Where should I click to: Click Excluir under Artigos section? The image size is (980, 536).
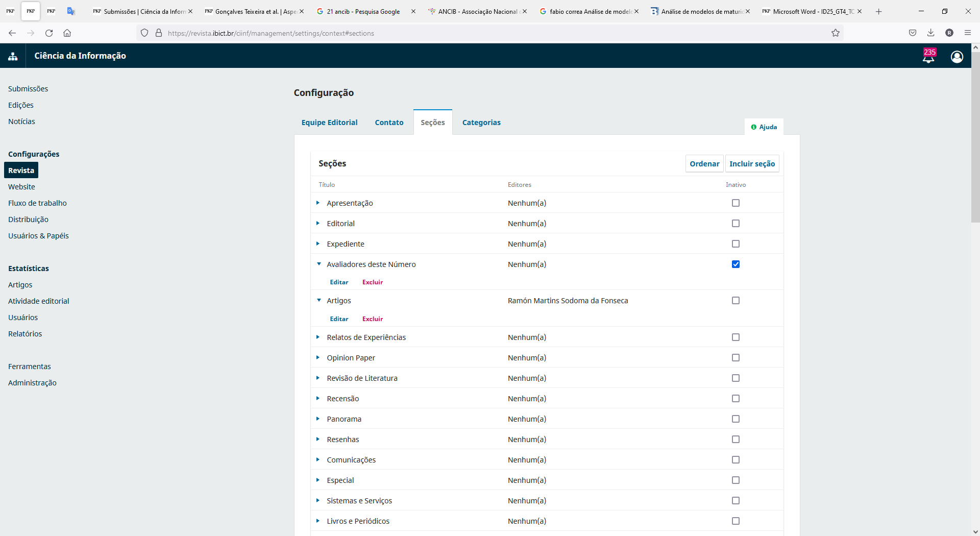(x=373, y=319)
